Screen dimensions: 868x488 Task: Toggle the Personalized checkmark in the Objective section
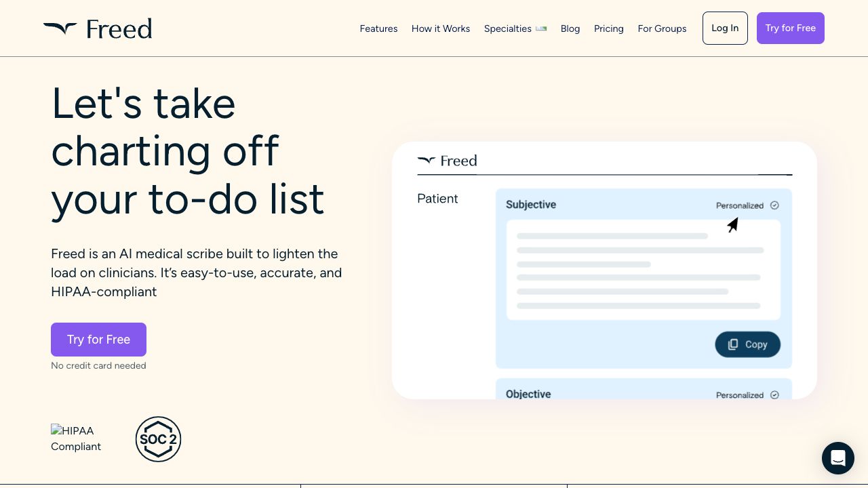click(774, 395)
